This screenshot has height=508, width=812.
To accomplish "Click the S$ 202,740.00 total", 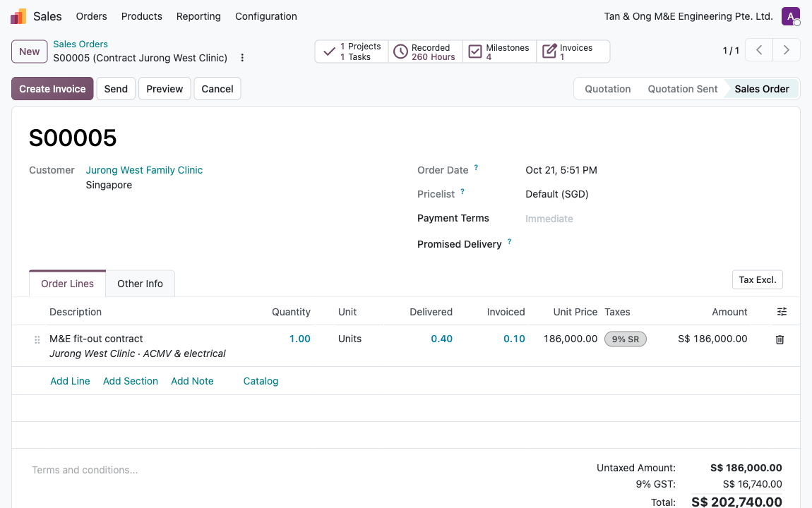I will [x=736, y=501].
